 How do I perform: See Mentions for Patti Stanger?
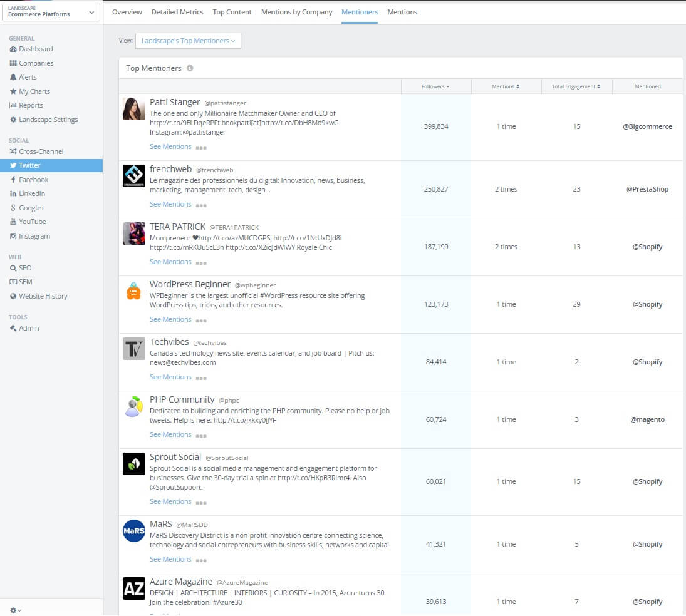click(x=170, y=147)
